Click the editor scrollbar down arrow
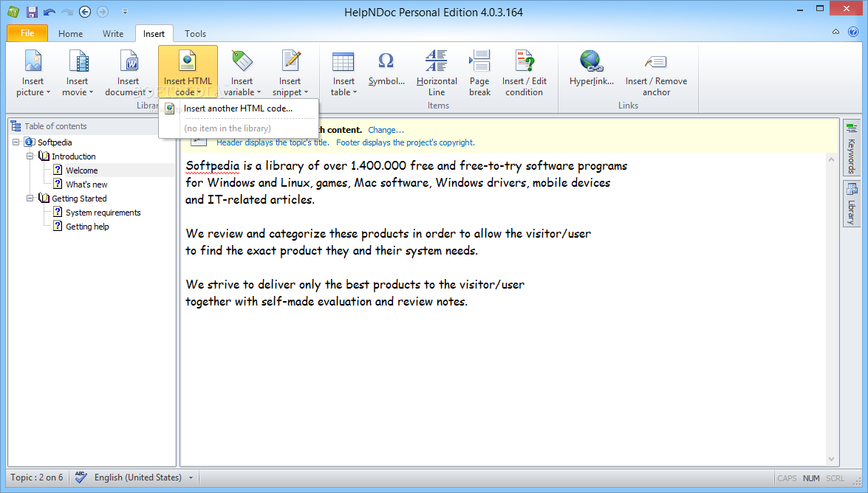The width and height of the screenshot is (868, 493). pyautogui.click(x=831, y=459)
